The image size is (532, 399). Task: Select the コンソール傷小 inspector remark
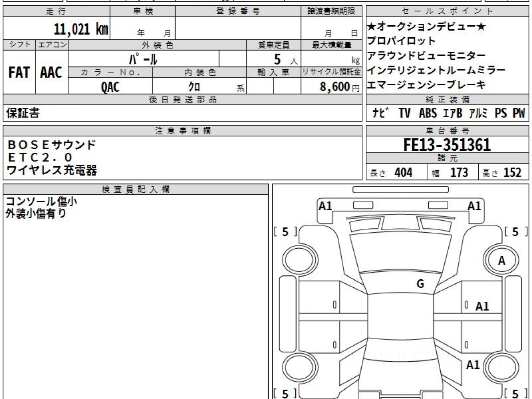[x=41, y=201]
